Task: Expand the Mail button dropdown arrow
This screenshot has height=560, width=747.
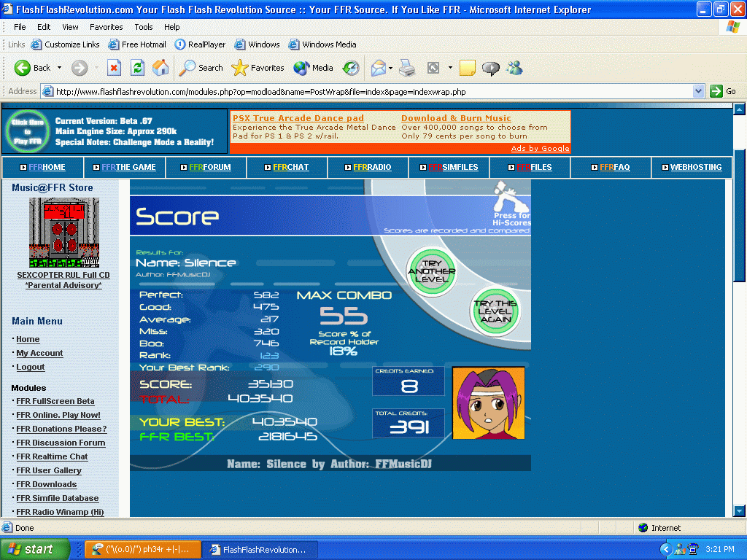Action: [x=391, y=68]
